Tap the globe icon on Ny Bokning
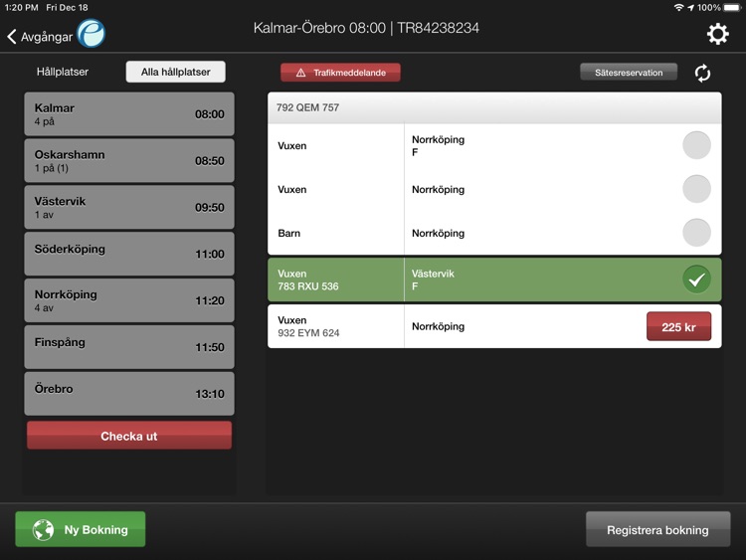Viewport: 746px width, 560px height. click(x=43, y=529)
